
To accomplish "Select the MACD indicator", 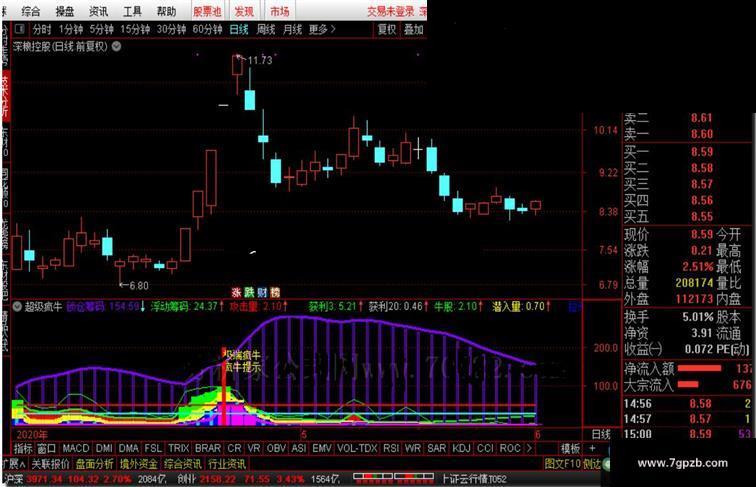I will 76,448.
